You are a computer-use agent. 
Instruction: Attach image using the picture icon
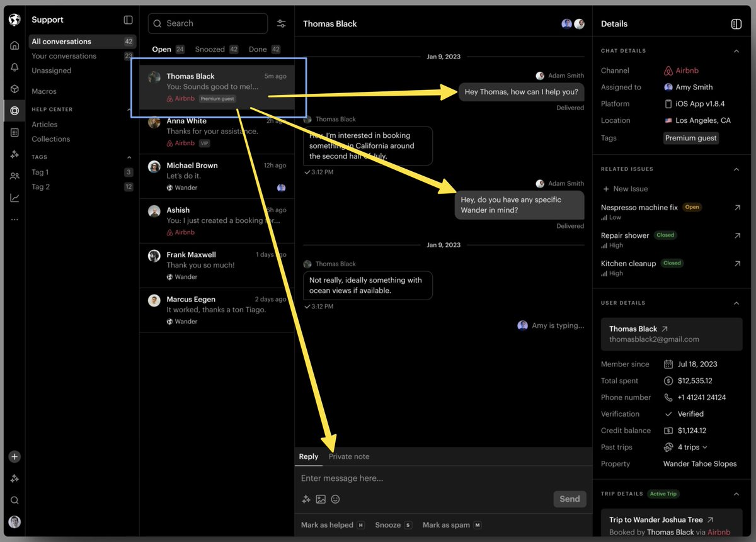[x=321, y=499]
